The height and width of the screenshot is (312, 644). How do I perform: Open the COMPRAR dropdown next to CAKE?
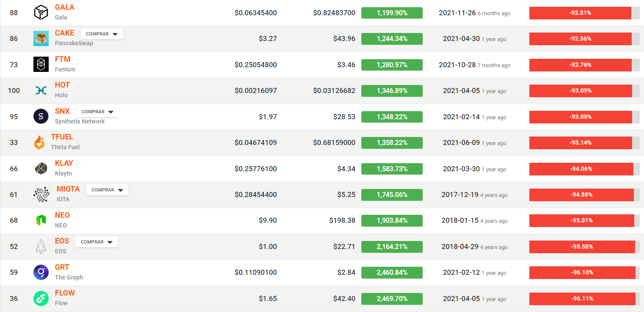pyautogui.click(x=102, y=34)
